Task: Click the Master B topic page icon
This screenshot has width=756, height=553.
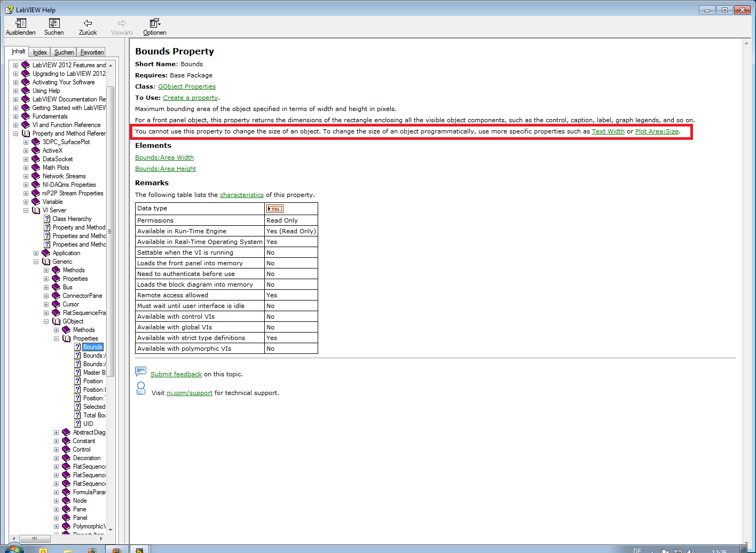Action: (77, 373)
